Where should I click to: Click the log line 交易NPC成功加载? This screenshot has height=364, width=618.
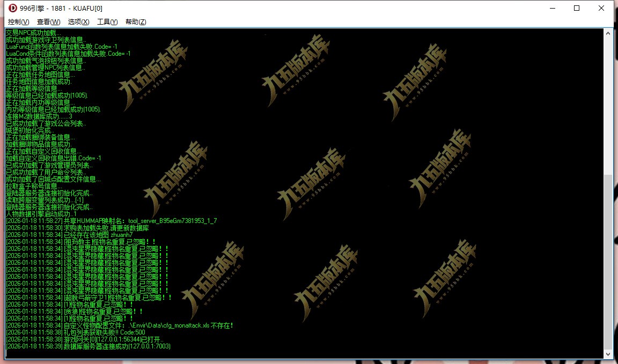point(33,33)
